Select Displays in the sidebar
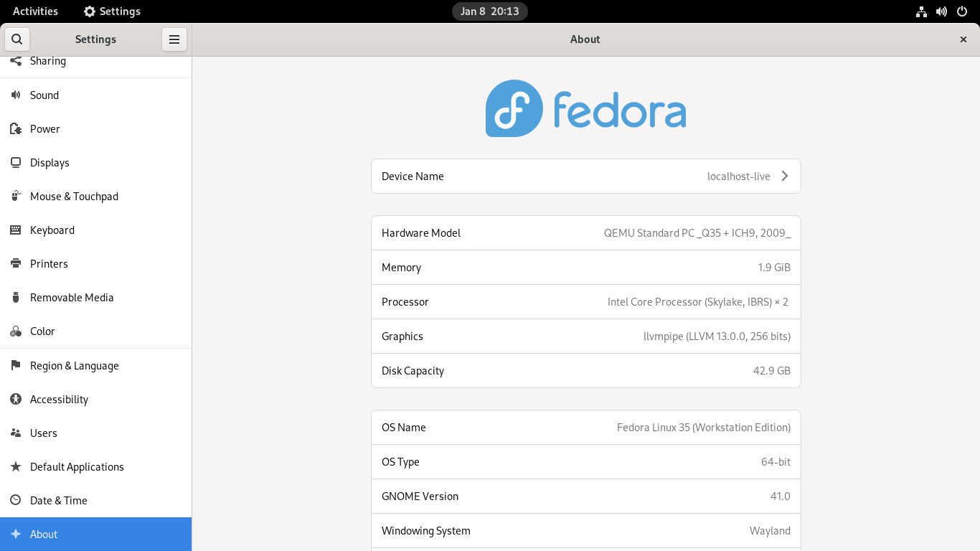980x551 pixels. point(96,162)
